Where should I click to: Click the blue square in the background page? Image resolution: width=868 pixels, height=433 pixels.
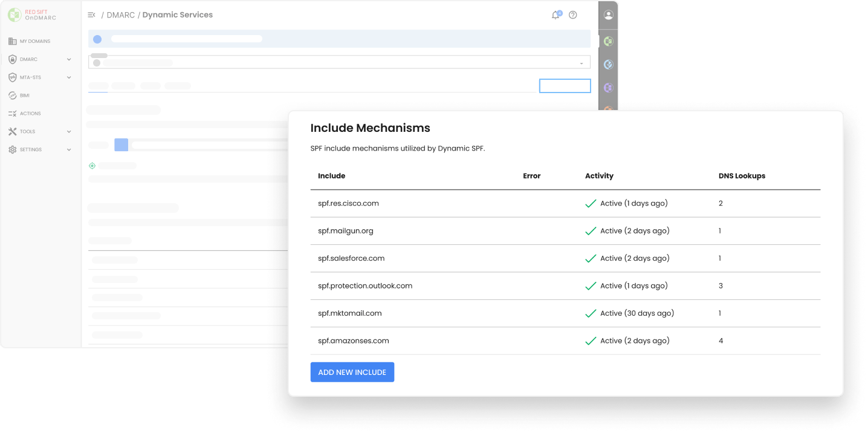point(121,145)
